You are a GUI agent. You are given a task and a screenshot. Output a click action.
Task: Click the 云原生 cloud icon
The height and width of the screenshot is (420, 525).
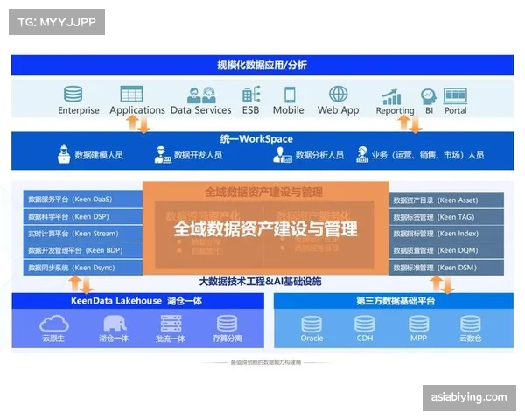[x=54, y=324]
